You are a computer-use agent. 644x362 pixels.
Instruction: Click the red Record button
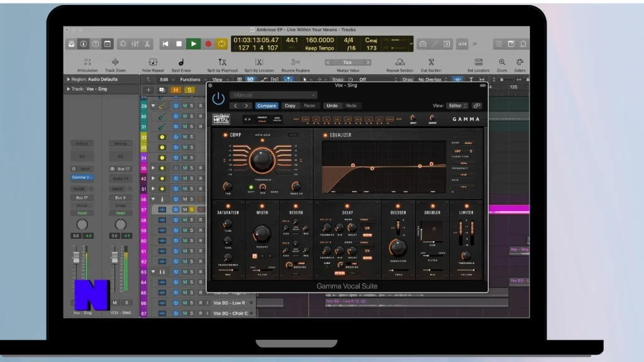pyautogui.click(x=208, y=44)
